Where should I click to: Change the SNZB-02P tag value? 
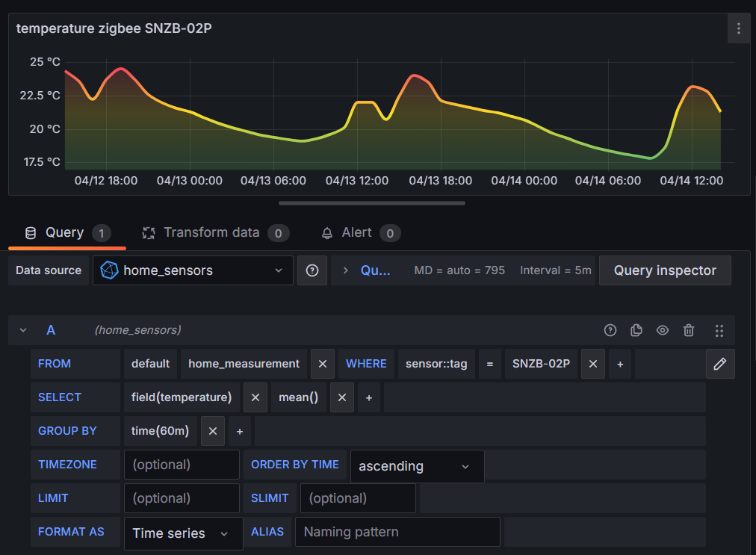(x=541, y=364)
